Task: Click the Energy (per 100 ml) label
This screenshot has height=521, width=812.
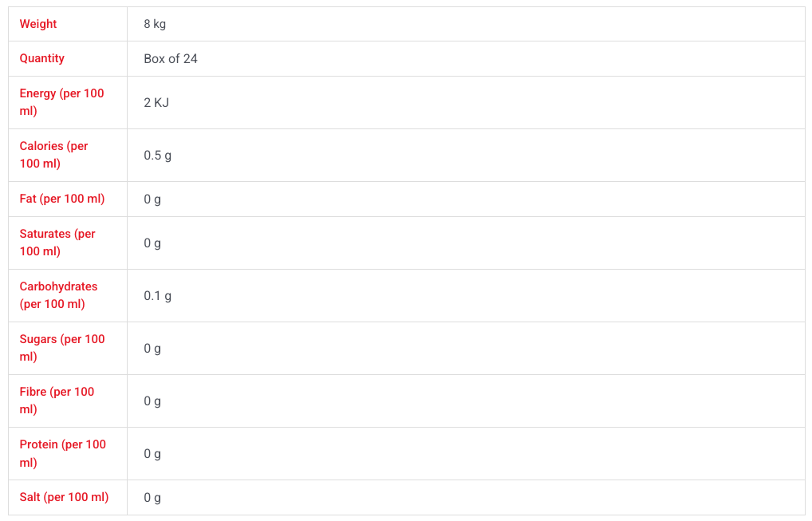Action: [x=61, y=102]
